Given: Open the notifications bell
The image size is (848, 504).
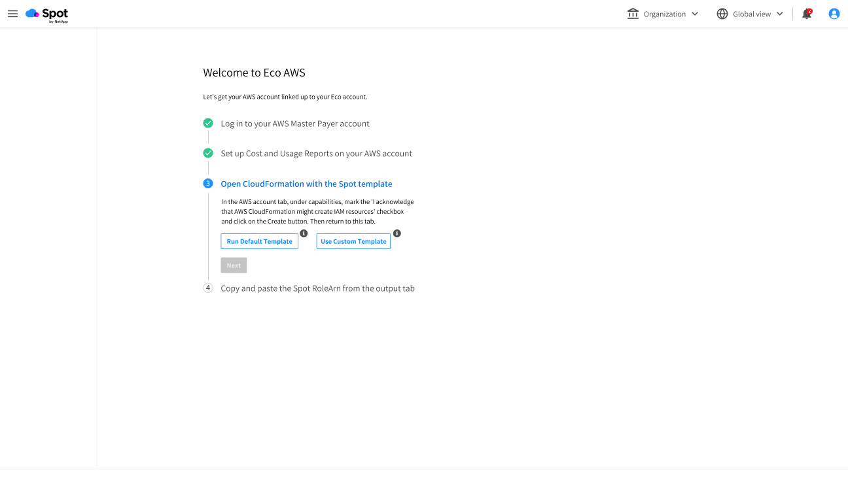Looking at the screenshot, I should (x=807, y=14).
